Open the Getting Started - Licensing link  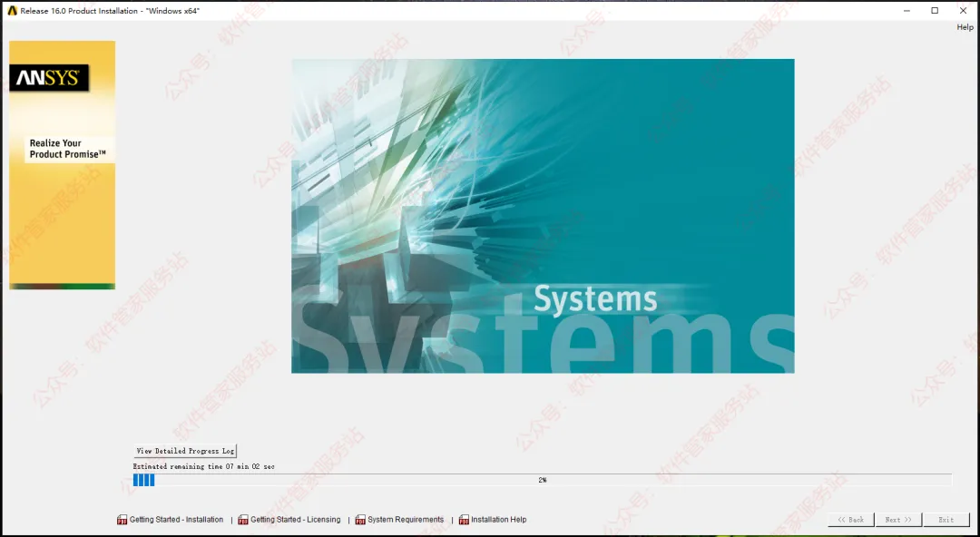(x=296, y=520)
